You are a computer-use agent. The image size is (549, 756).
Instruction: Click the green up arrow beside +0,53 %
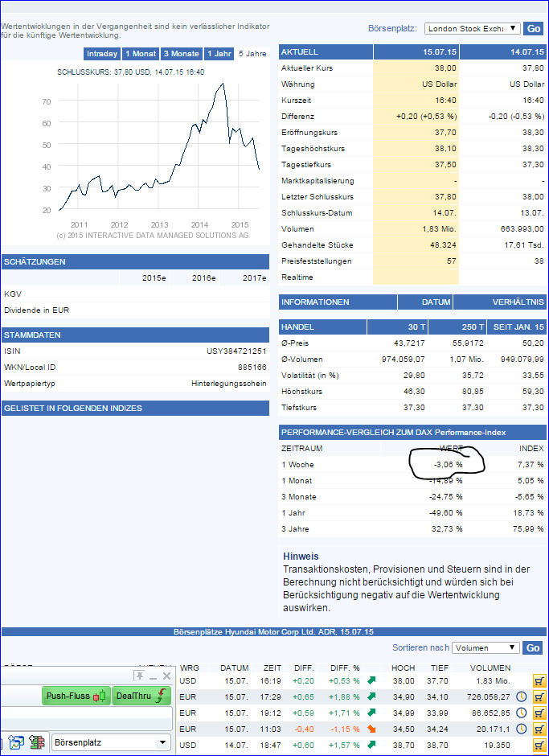(x=371, y=680)
